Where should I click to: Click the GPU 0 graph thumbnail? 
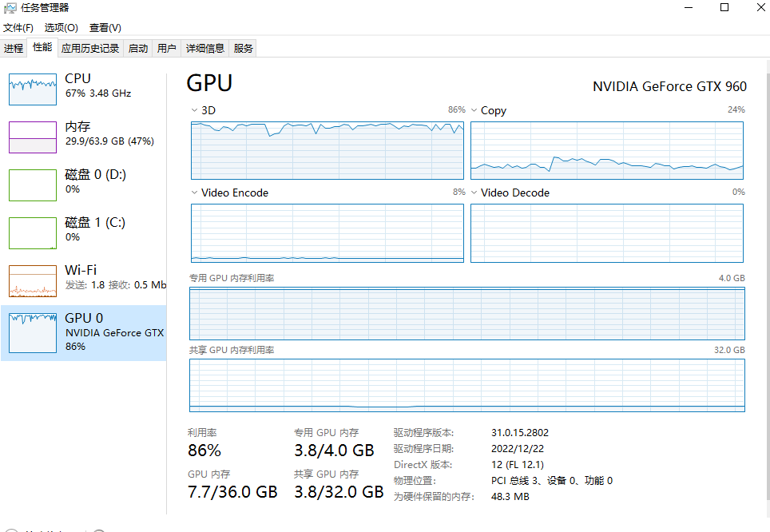pos(33,332)
